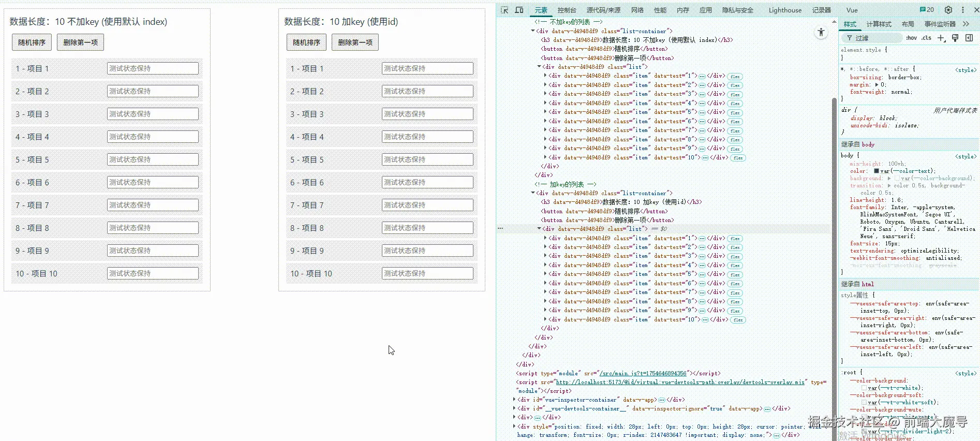Open the DevTools settings gear

coord(948,10)
